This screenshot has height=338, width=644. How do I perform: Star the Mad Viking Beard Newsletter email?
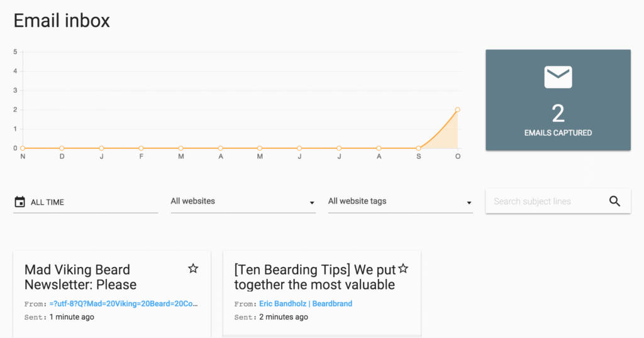(x=193, y=269)
